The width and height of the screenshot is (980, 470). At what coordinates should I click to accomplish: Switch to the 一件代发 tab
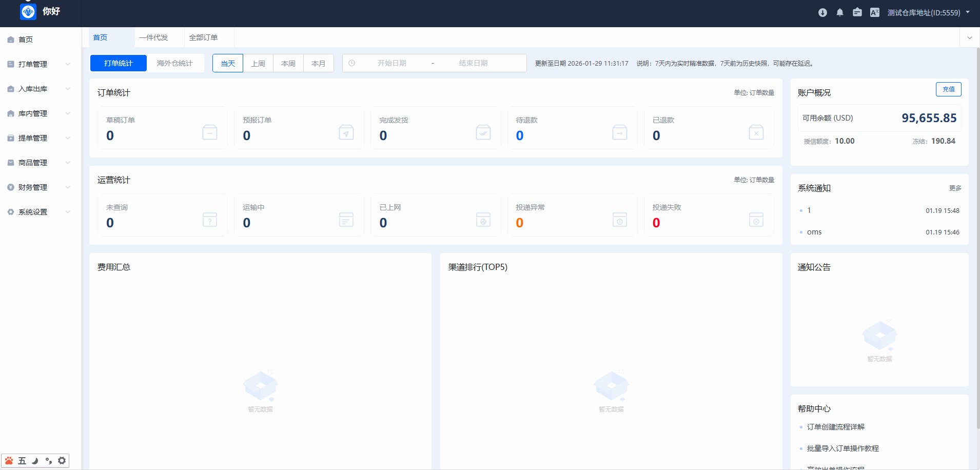pos(153,37)
